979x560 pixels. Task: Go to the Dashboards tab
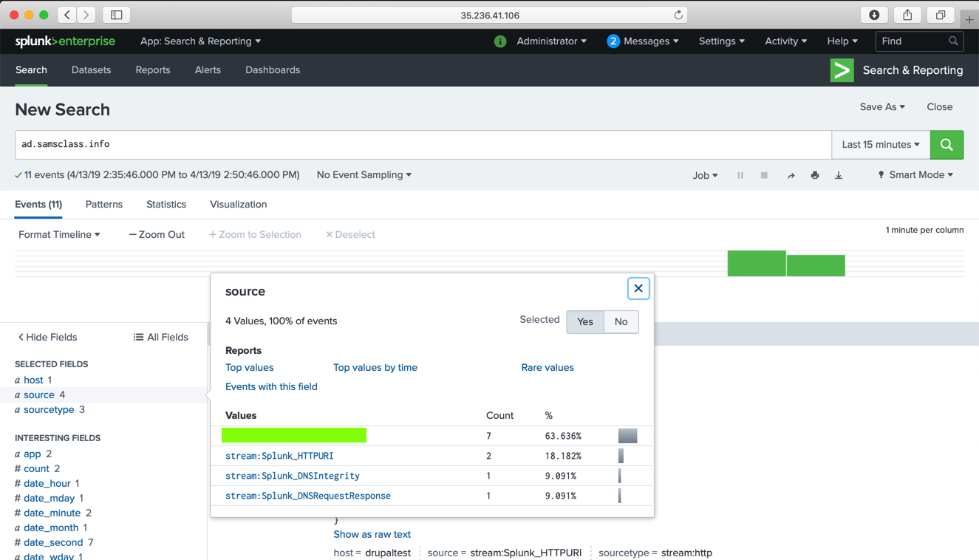[x=273, y=70]
